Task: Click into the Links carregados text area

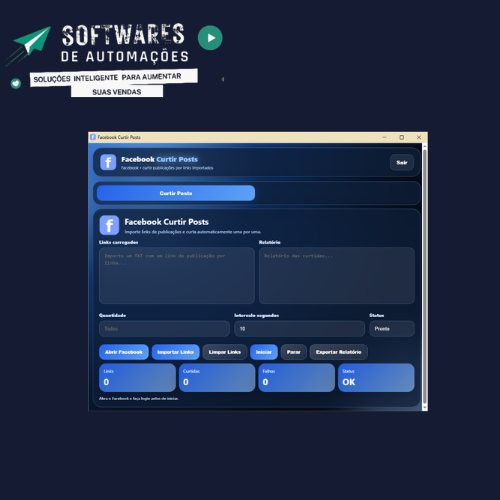Action: [x=177, y=275]
